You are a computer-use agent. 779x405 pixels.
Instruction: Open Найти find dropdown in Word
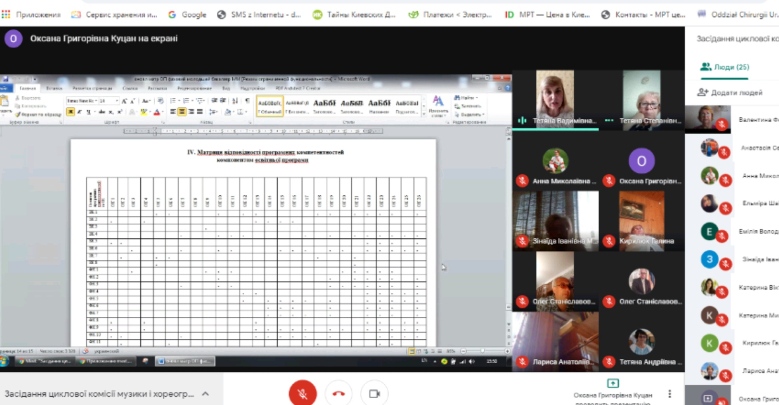[466, 98]
